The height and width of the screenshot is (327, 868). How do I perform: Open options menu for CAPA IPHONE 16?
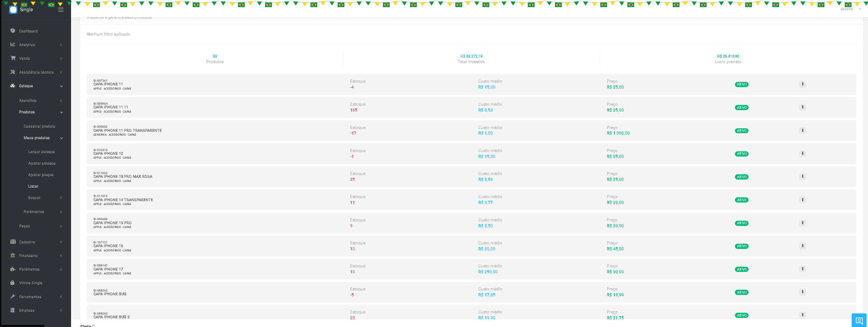point(803,246)
